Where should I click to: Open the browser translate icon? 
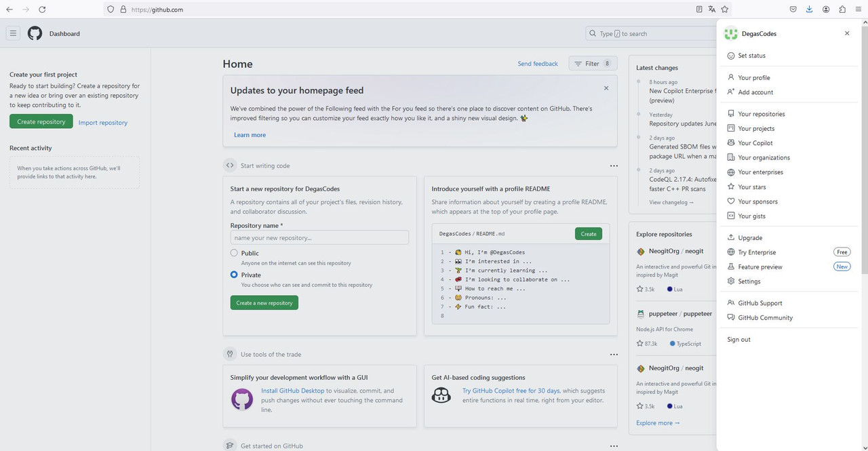(712, 9)
